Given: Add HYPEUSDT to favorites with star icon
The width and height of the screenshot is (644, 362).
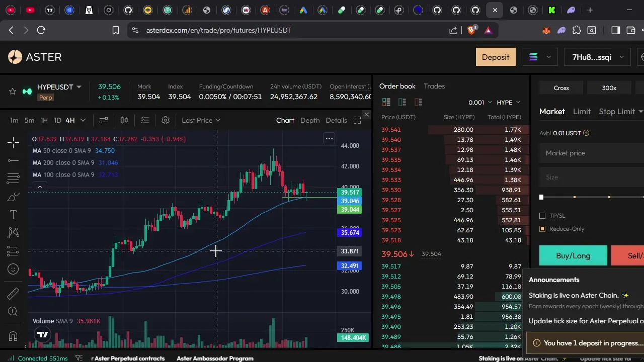Looking at the screenshot, I should (x=13, y=91).
